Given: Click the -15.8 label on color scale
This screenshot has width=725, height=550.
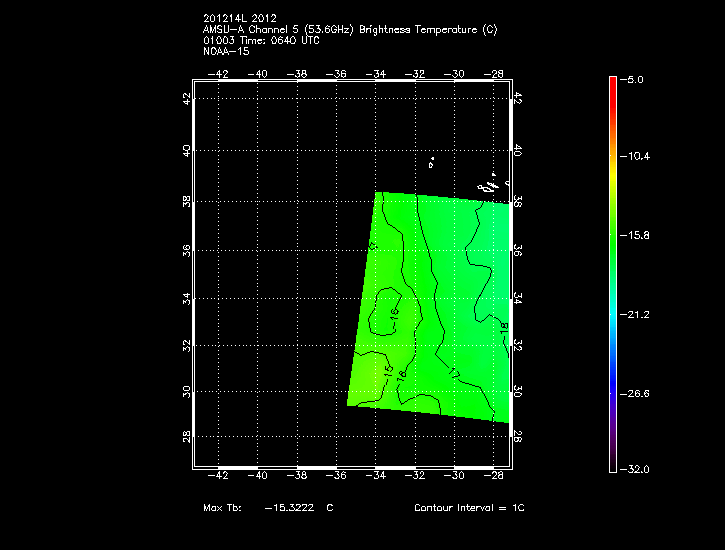Looking at the screenshot, I should pyautogui.click(x=639, y=236).
